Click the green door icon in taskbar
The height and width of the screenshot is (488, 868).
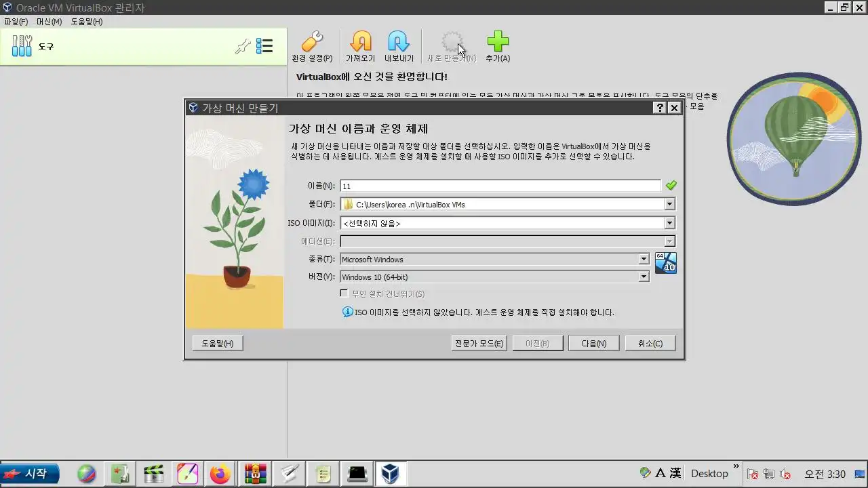click(x=120, y=474)
